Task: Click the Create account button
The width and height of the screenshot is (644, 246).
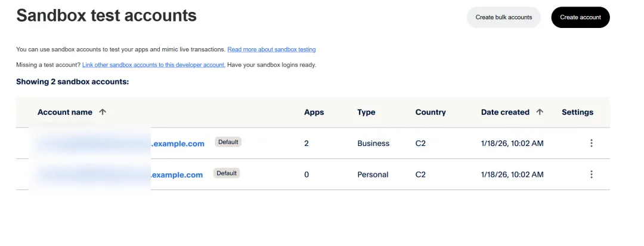Action: (580, 17)
